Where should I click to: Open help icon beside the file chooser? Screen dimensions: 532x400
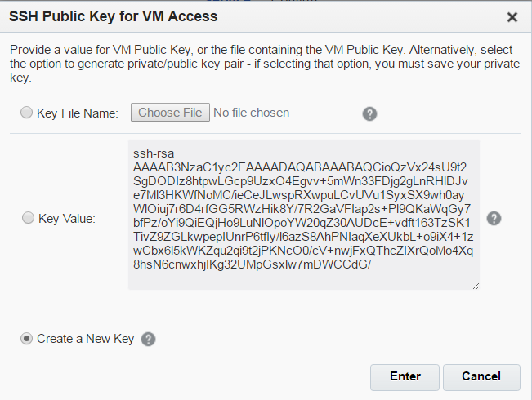(x=369, y=113)
